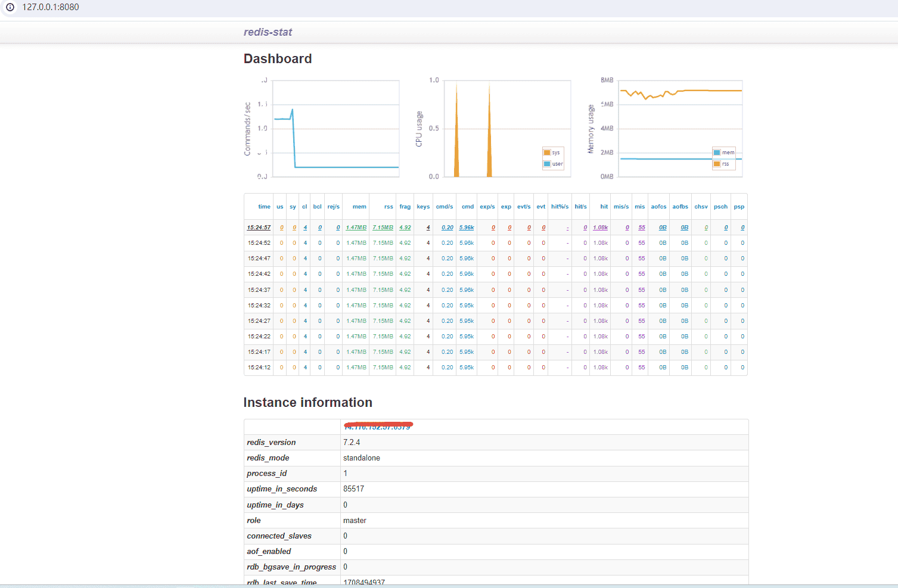898x588 pixels.
Task: Click the 15:24:12 timestamp row
Action: pos(259,368)
